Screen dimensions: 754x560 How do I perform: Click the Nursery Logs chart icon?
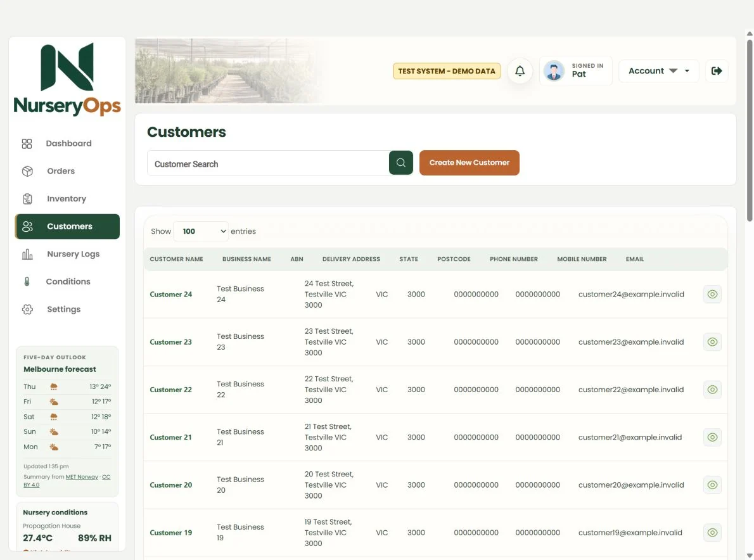click(27, 254)
